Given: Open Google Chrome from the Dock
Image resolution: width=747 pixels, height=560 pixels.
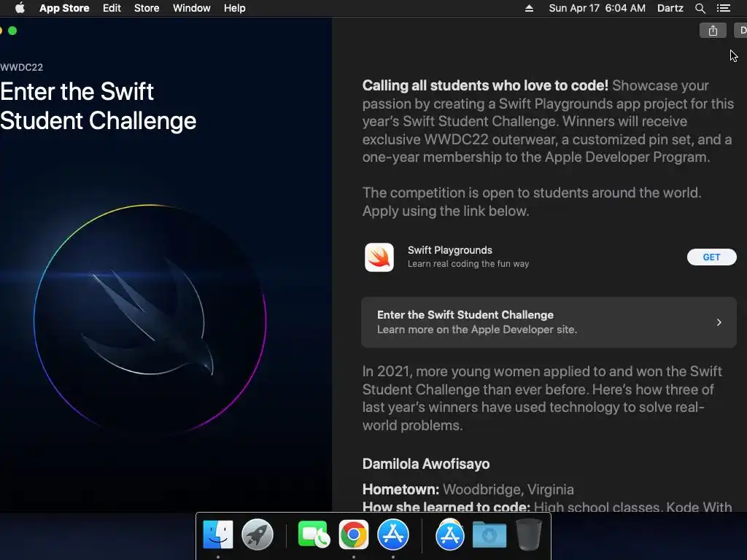Looking at the screenshot, I should pos(354,534).
